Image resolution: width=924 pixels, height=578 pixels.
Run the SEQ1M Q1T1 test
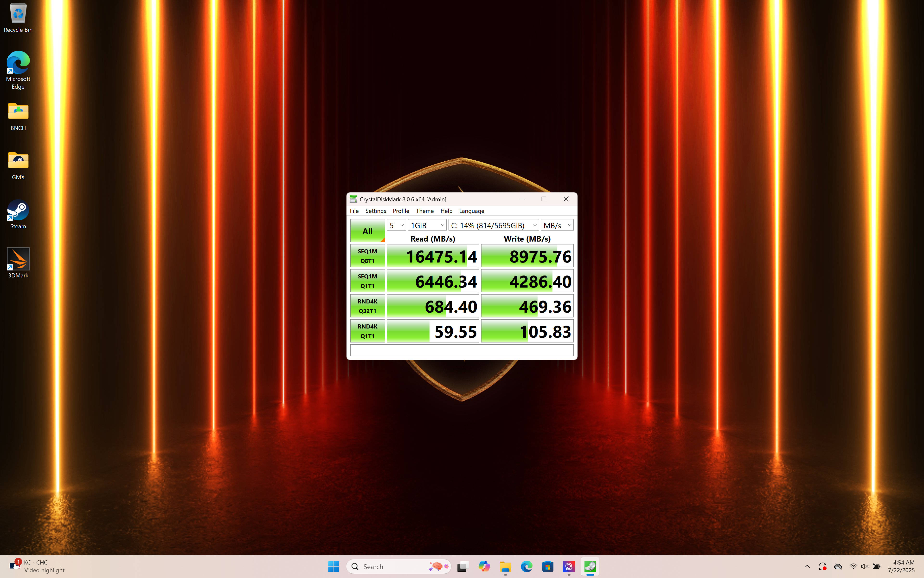coord(367,281)
